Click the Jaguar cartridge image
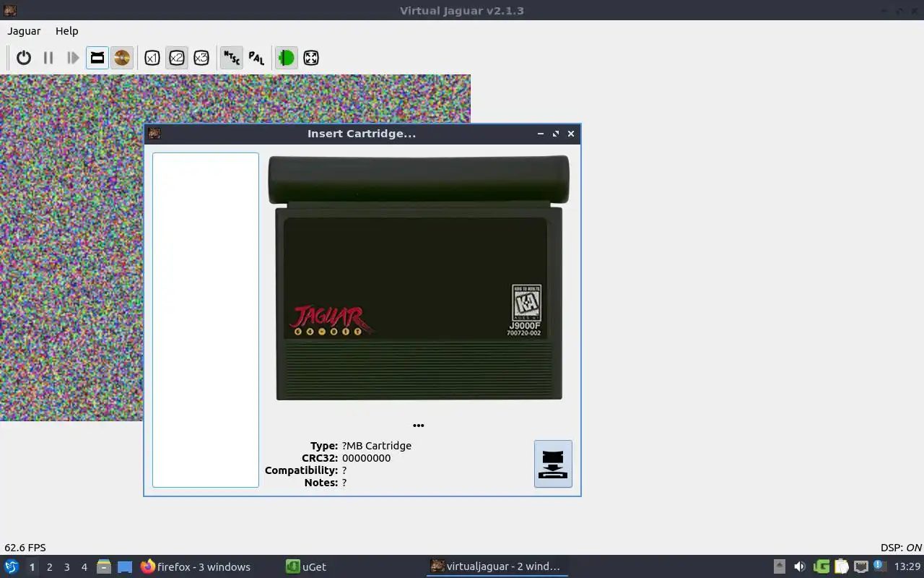Screen dimensions: 924x578 [x=419, y=278]
